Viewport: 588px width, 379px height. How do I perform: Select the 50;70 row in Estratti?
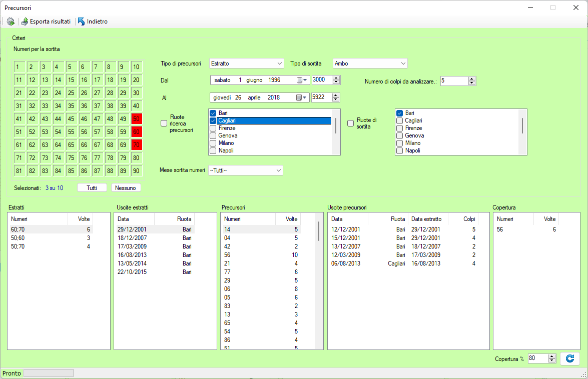tap(51, 247)
